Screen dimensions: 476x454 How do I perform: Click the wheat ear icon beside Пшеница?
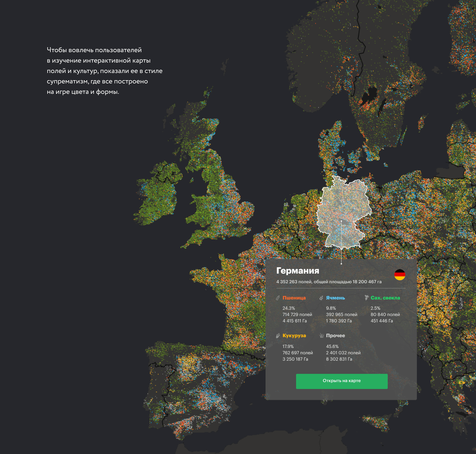[x=278, y=298]
